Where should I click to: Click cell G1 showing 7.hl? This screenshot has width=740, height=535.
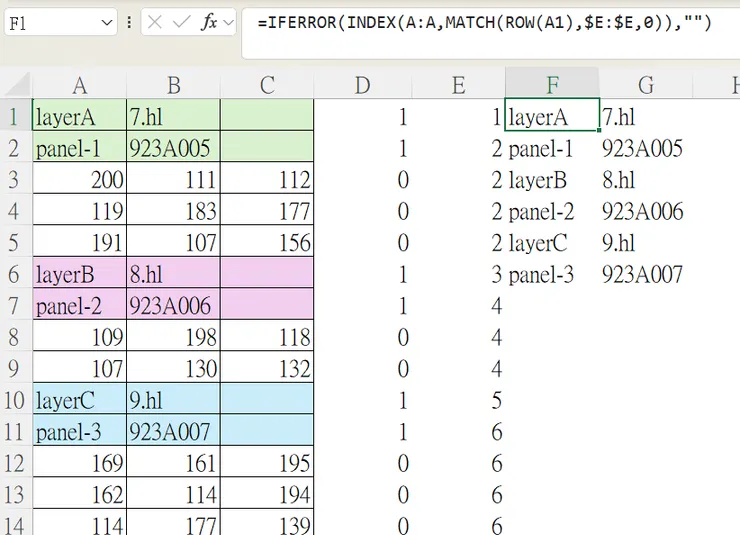pyautogui.click(x=646, y=115)
